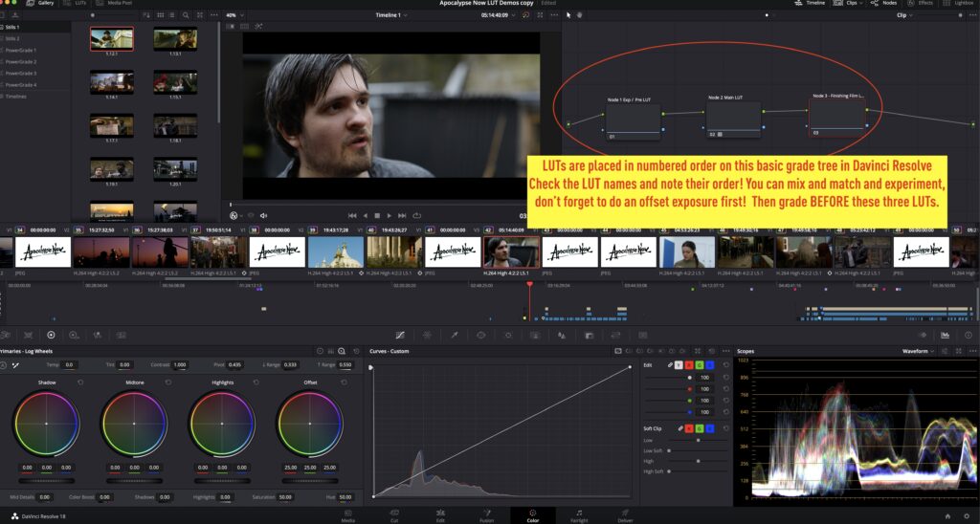The height and width of the screenshot is (524, 980).
Task: Open the Qualifier eyedropper palette
Action: coord(455,336)
